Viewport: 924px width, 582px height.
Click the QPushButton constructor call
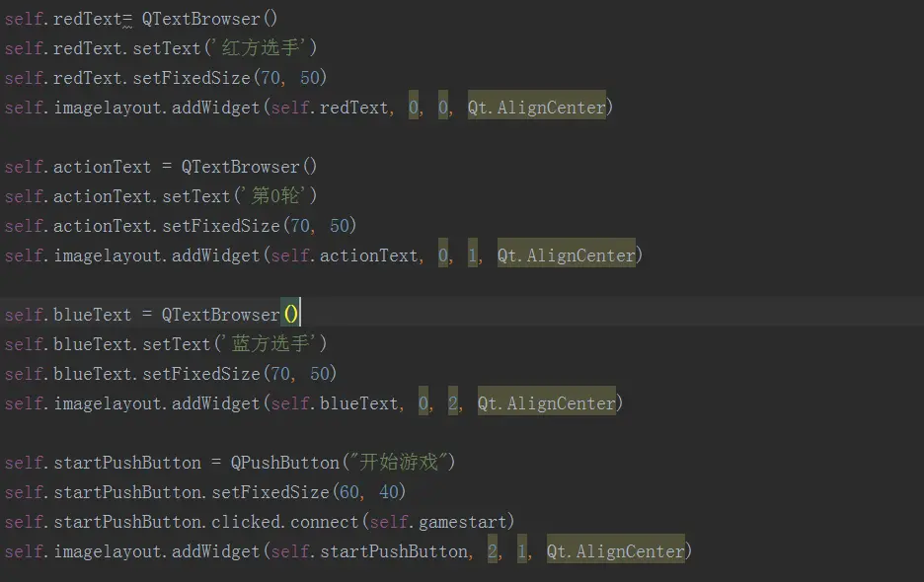coord(343,462)
